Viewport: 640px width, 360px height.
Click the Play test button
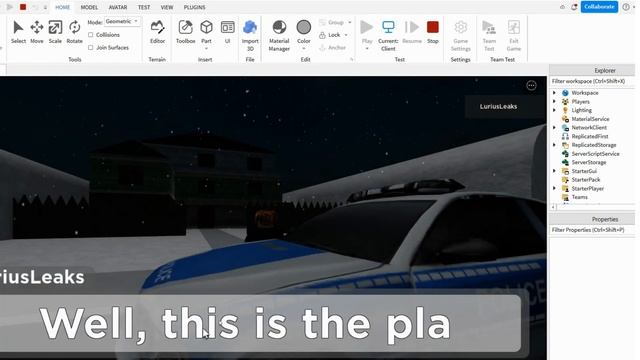(367, 32)
